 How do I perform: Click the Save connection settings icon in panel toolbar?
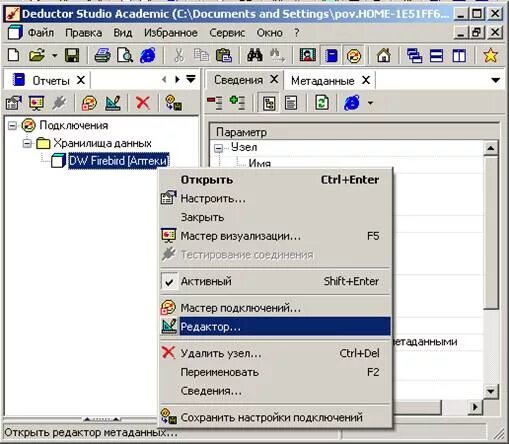[x=173, y=103]
